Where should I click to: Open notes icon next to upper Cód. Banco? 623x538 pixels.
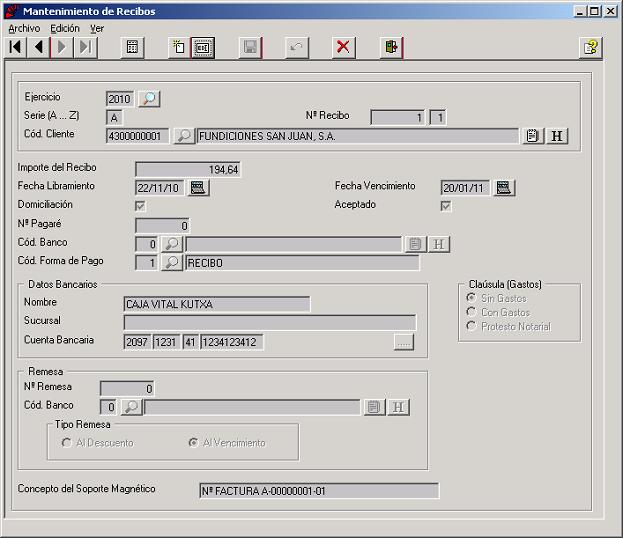click(415, 244)
